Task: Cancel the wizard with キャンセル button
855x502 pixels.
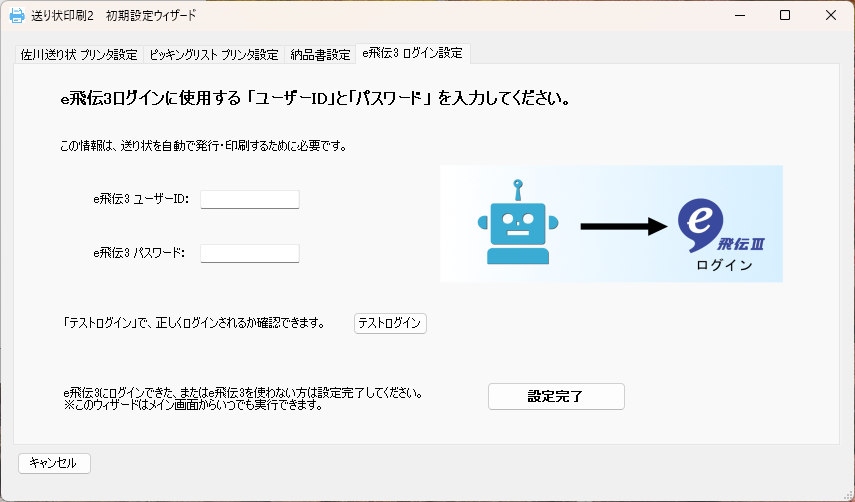Action: click(x=54, y=463)
